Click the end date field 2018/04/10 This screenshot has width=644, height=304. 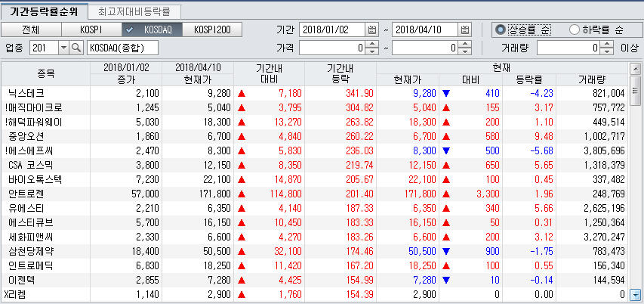click(425, 29)
